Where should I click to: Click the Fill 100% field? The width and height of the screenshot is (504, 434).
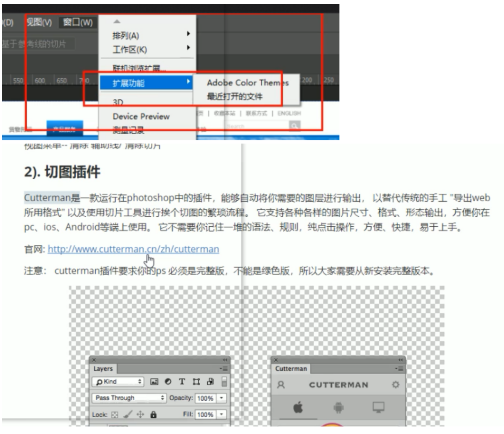[205, 414]
